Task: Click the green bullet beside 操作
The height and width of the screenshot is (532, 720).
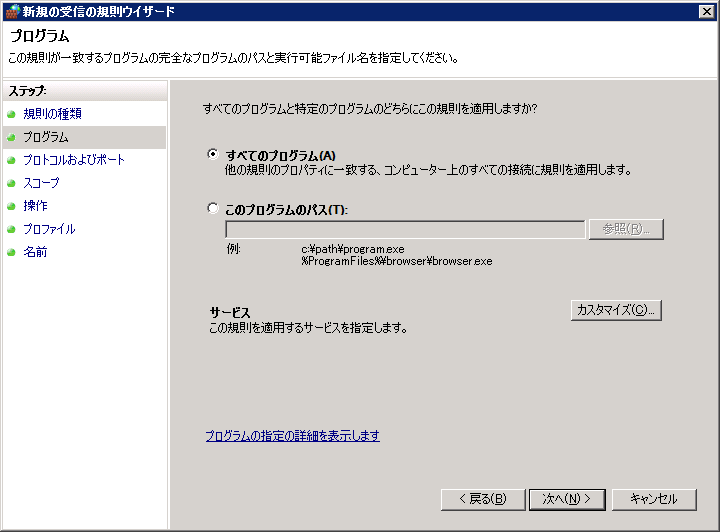Action: tap(11, 206)
